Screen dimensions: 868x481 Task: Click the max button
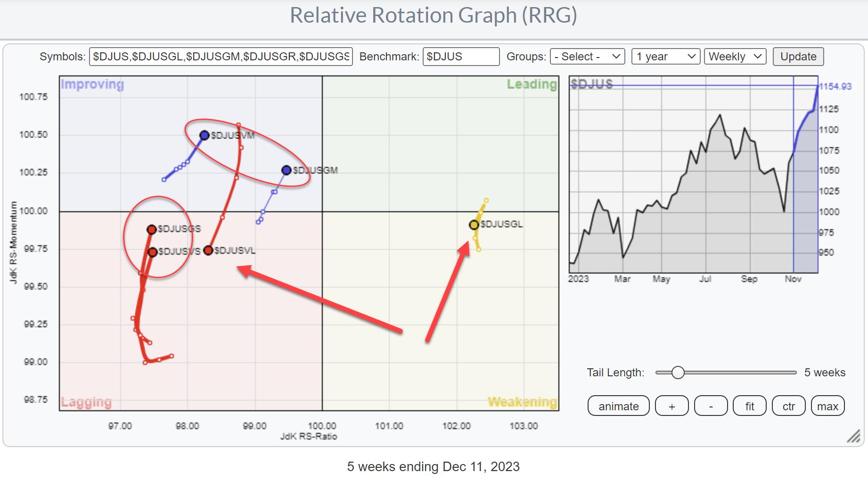827,406
